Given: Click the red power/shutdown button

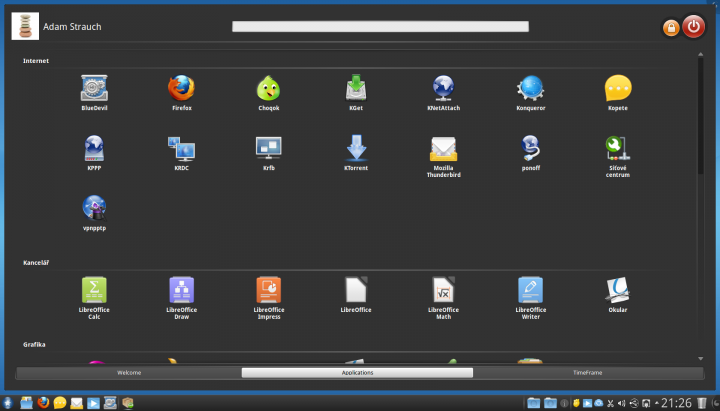Looking at the screenshot, I should pyautogui.click(x=693, y=27).
